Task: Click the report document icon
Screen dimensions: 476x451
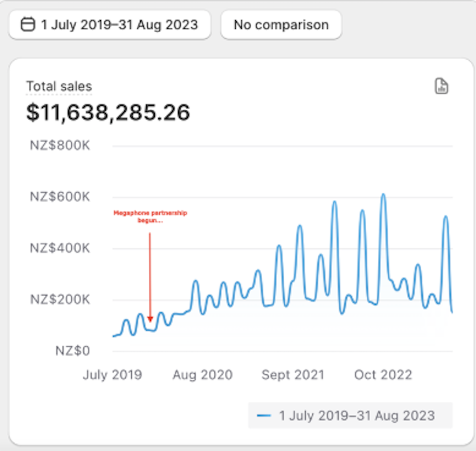Action: click(441, 86)
